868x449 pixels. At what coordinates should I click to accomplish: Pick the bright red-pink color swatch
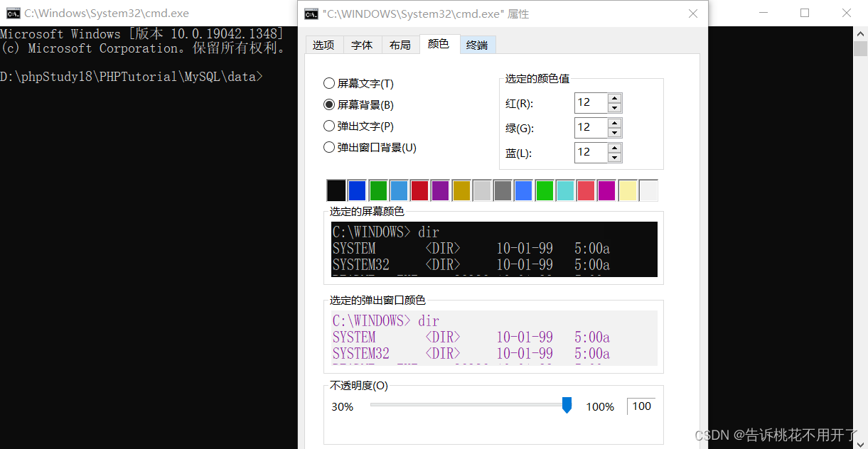[586, 190]
